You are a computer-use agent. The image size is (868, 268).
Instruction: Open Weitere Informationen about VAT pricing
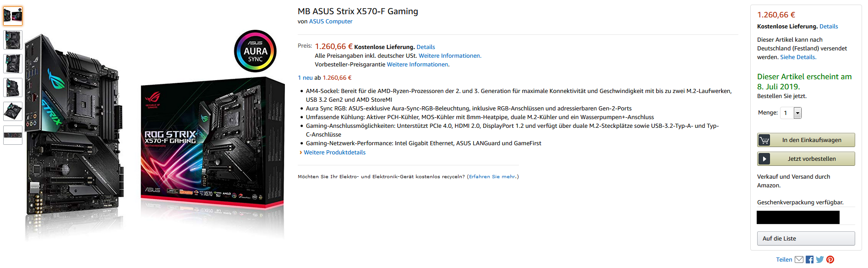pos(450,55)
